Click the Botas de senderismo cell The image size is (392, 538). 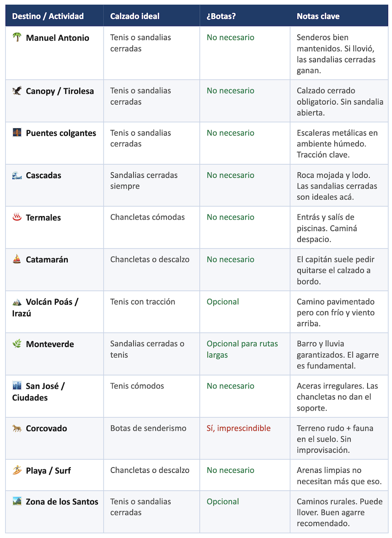point(152,438)
